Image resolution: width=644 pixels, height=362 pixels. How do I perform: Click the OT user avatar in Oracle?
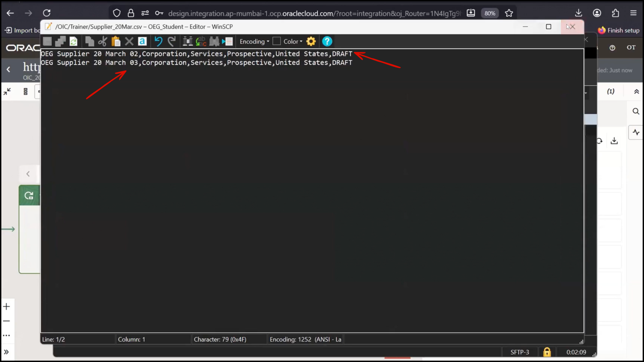[x=631, y=48]
